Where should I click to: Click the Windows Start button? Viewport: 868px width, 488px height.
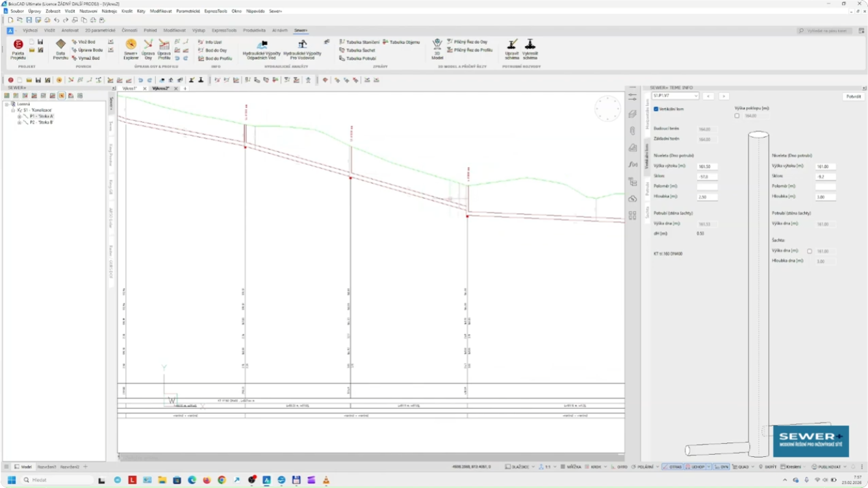coord(11,480)
